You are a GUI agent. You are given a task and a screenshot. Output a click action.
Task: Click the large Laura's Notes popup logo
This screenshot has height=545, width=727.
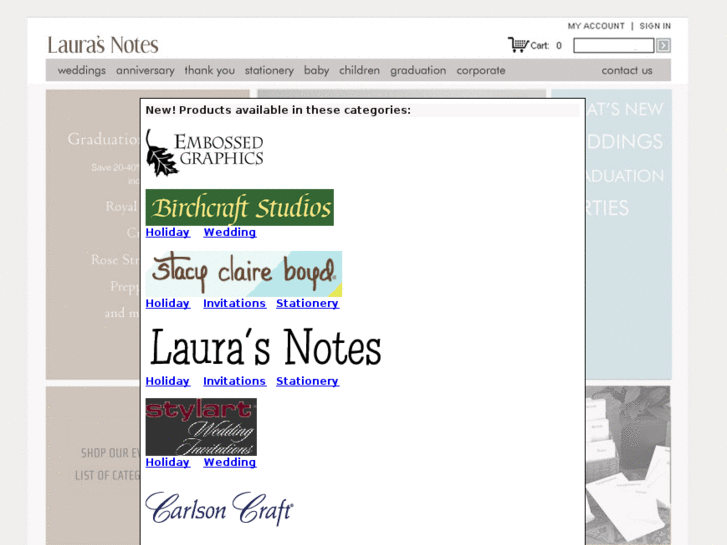click(x=265, y=347)
